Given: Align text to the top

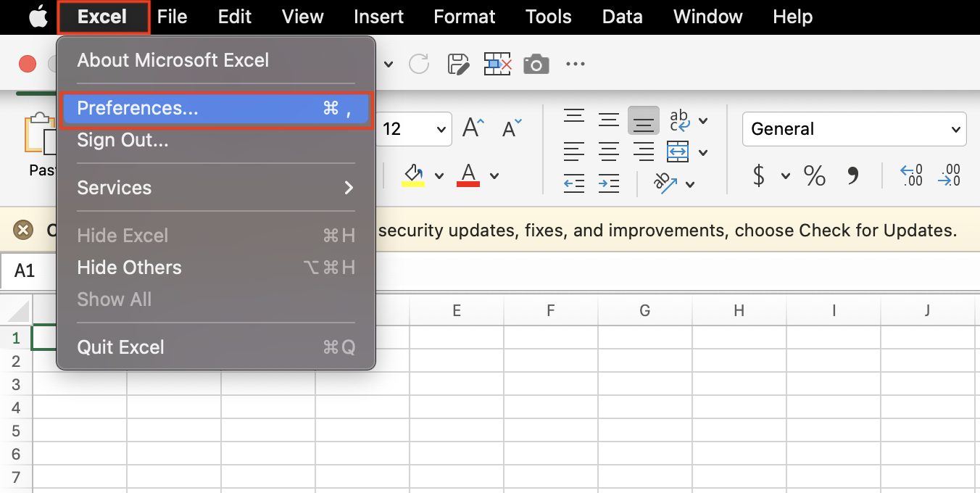Looking at the screenshot, I should 575,117.
